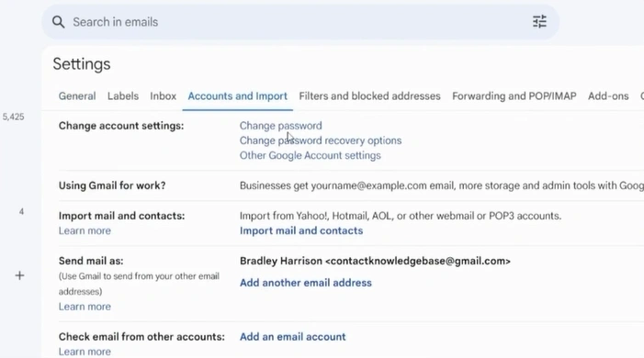Click the 5,425 count in sidebar
This screenshot has height=358, width=644.
tap(13, 117)
